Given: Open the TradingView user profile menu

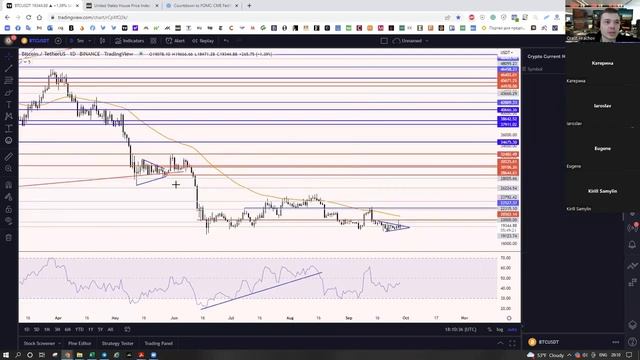Looking at the screenshot, I should [x=9, y=40].
